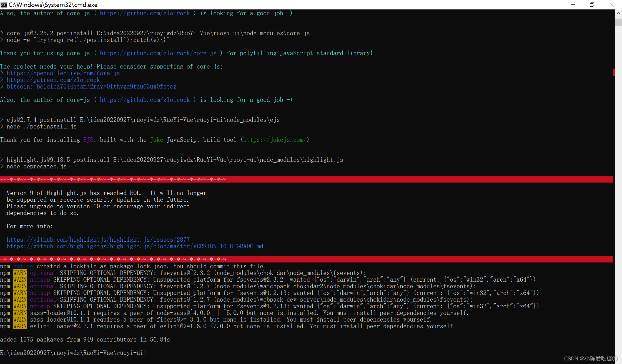Click the opencollective.com/core-js URL

click(x=63, y=73)
